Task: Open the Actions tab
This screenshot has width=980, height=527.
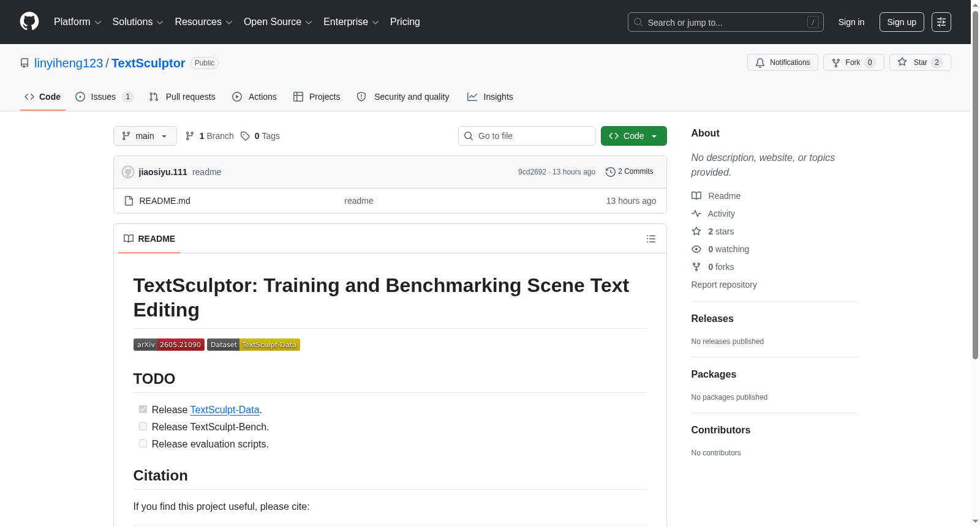Action: click(x=255, y=97)
